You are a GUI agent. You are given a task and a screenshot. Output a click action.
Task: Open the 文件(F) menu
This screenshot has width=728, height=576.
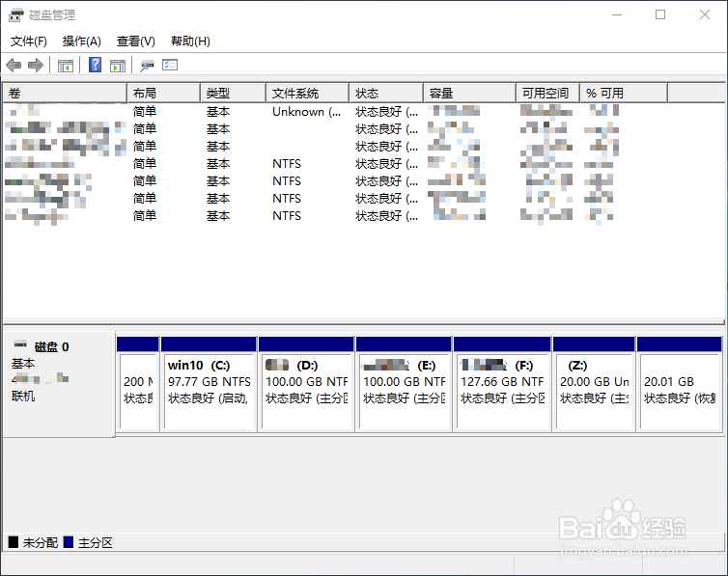pyautogui.click(x=28, y=41)
